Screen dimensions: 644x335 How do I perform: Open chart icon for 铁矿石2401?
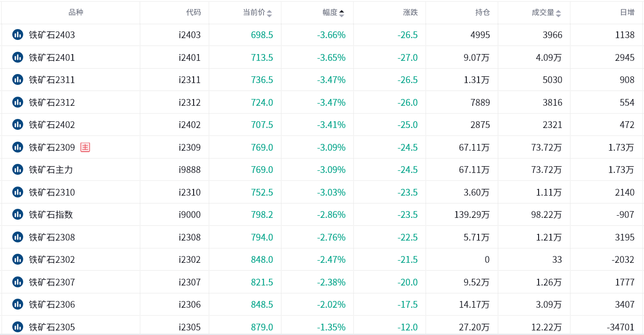pos(18,57)
